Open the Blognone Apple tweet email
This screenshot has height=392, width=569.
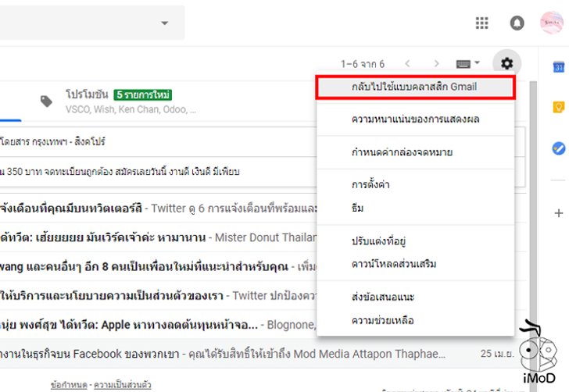click(x=158, y=325)
